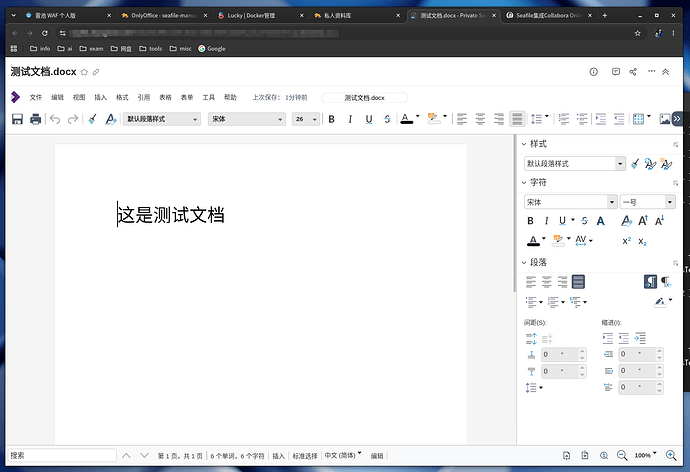Redo the last action in the toolbar
690x472 pixels.
[73, 119]
